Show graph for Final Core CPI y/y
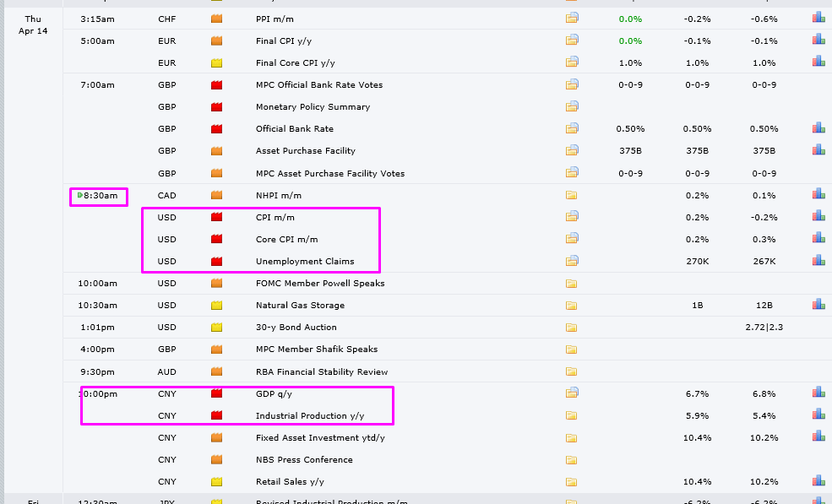Viewport: 832px width, 504px height. 818,62
